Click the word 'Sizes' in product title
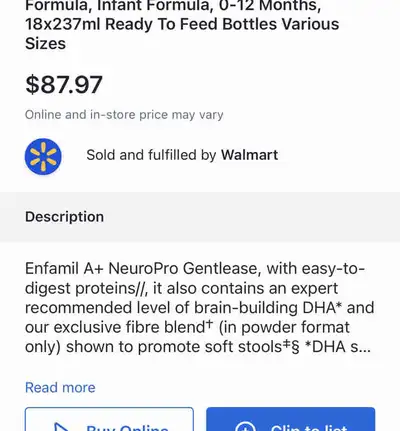 pos(45,44)
